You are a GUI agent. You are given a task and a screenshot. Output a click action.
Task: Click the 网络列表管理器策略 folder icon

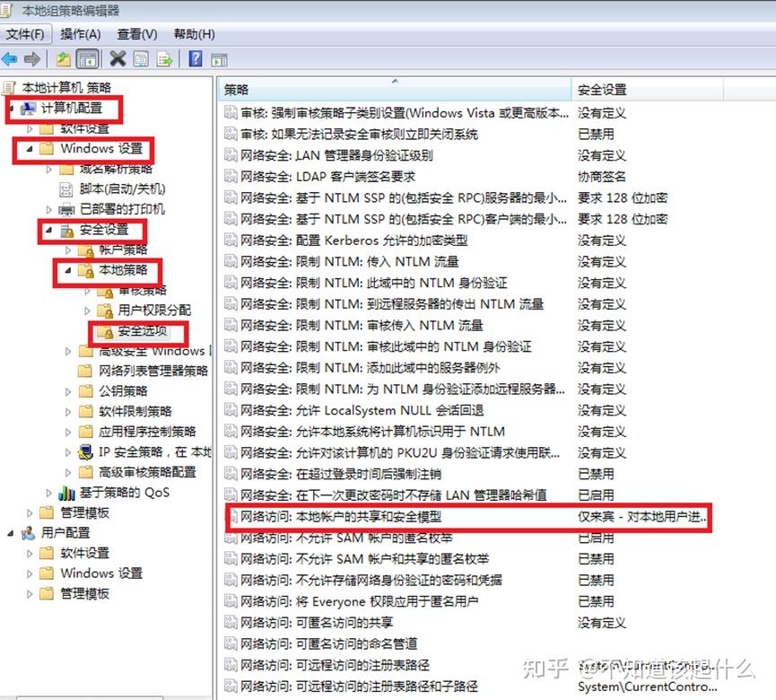tap(85, 372)
